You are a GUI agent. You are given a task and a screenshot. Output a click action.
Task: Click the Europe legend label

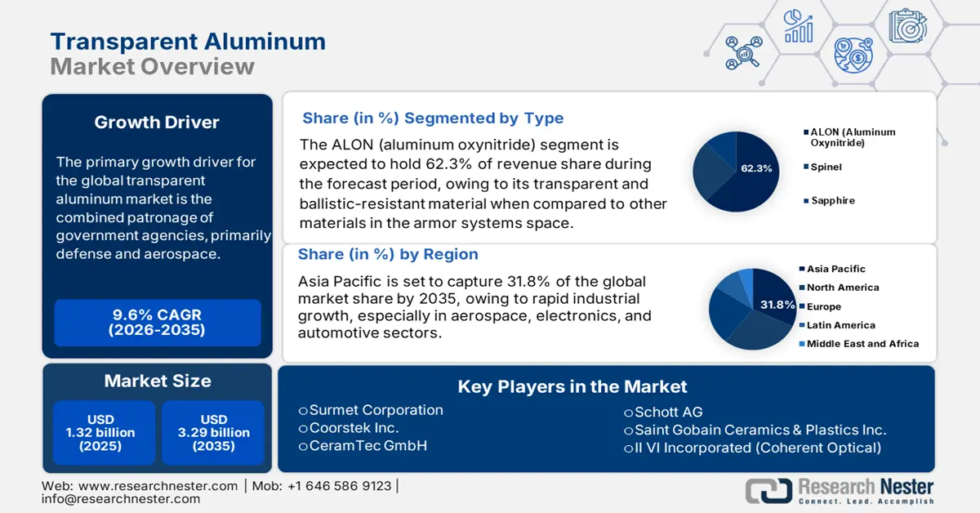pyautogui.click(x=824, y=306)
